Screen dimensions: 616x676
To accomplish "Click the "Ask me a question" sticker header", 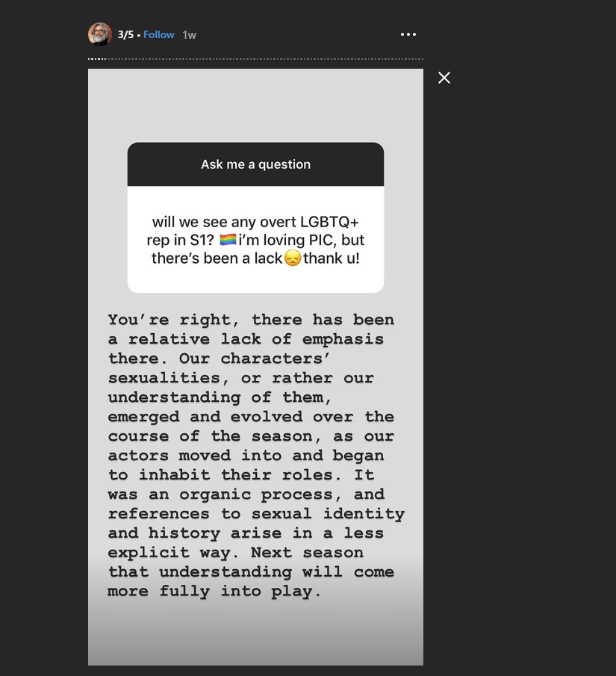I will [255, 164].
